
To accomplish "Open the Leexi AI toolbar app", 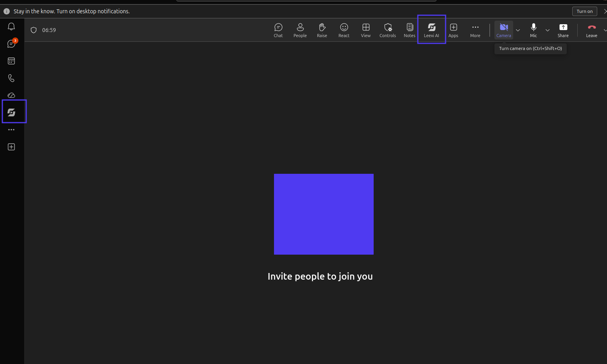I will [x=432, y=30].
